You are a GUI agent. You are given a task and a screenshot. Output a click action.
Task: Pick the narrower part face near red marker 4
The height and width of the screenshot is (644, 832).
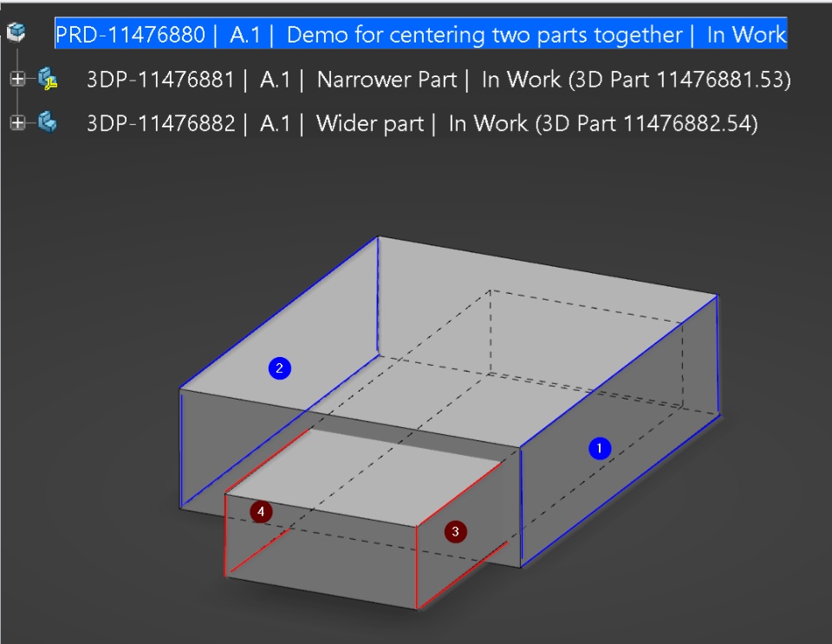[261, 511]
